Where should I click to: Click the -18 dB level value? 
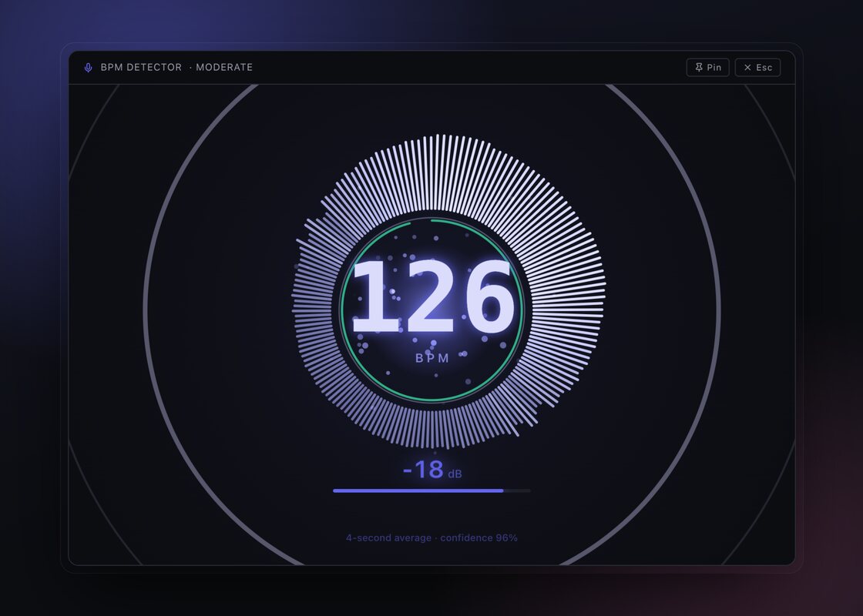tap(432, 470)
